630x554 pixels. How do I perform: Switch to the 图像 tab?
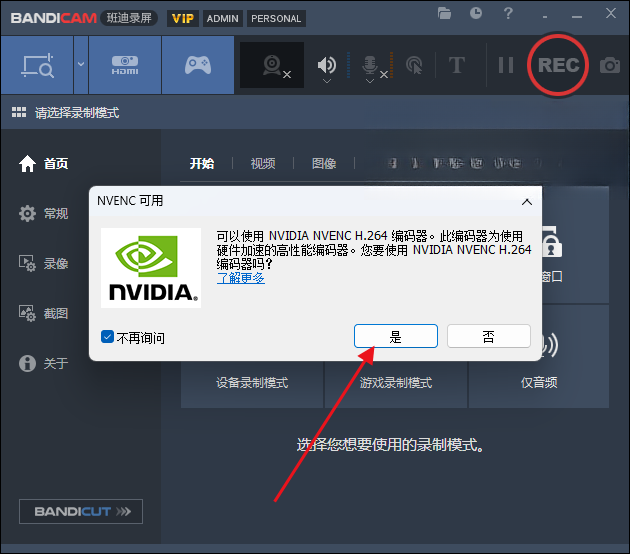pyautogui.click(x=324, y=164)
